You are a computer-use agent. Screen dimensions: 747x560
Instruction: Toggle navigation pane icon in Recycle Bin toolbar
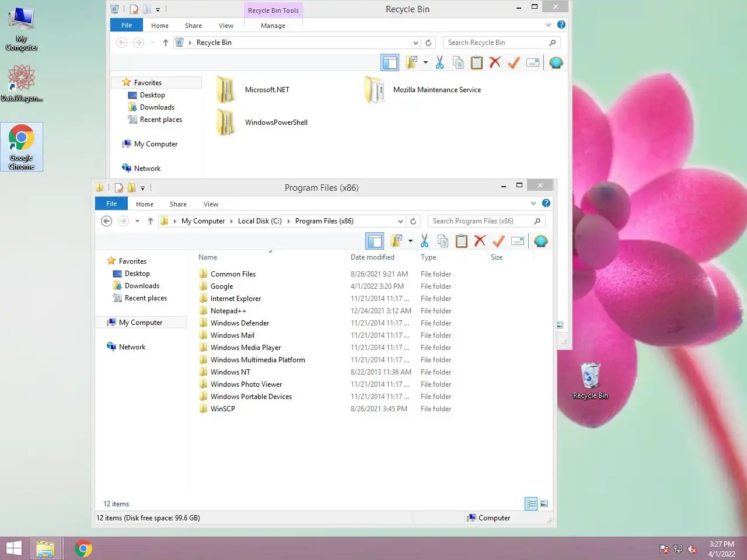coord(390,62)
